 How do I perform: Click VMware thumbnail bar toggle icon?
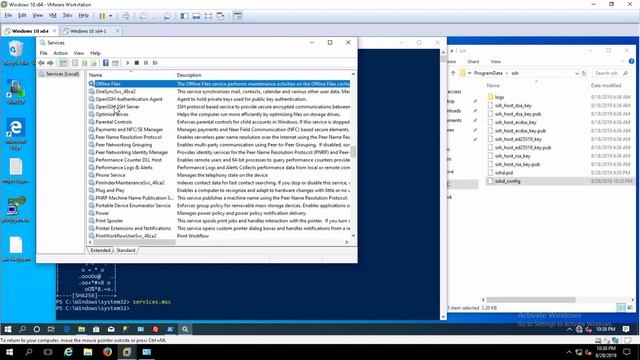pos(196,16)
